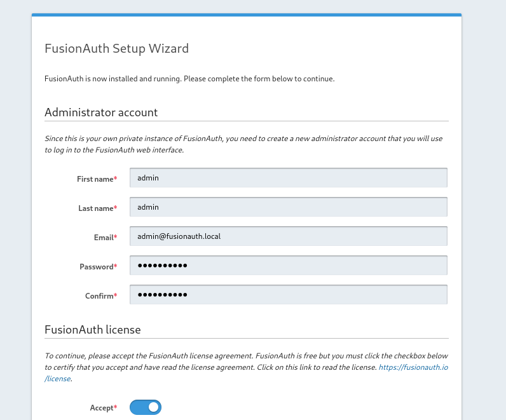Click the italic private instance description
Viewport: 506px width, 420px height.
pyautogui.click(x=243, y=144)
